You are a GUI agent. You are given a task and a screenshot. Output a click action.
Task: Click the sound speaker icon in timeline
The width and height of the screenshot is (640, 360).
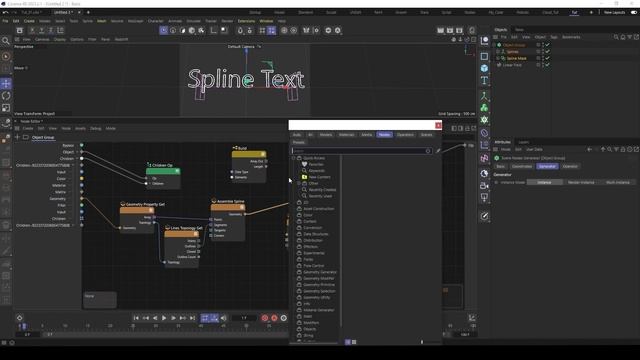(223, 318)
